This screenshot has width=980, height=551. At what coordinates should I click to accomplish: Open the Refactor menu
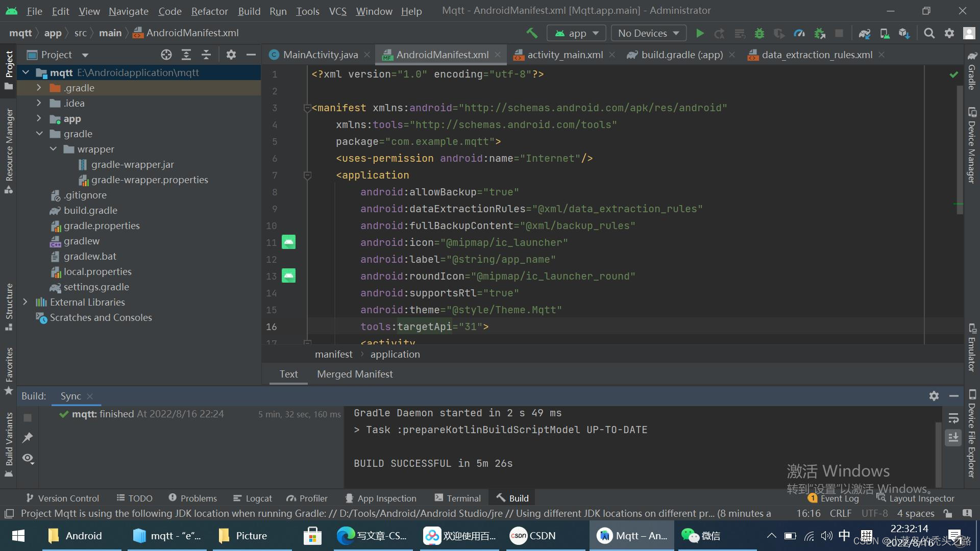pos(209,11)
